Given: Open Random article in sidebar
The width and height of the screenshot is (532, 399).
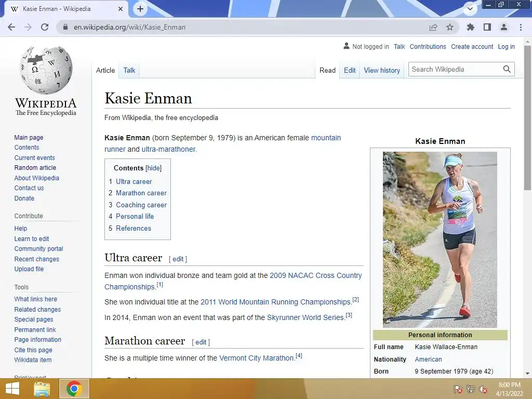Looking at the screenshot, I should [x=35, y=168].
